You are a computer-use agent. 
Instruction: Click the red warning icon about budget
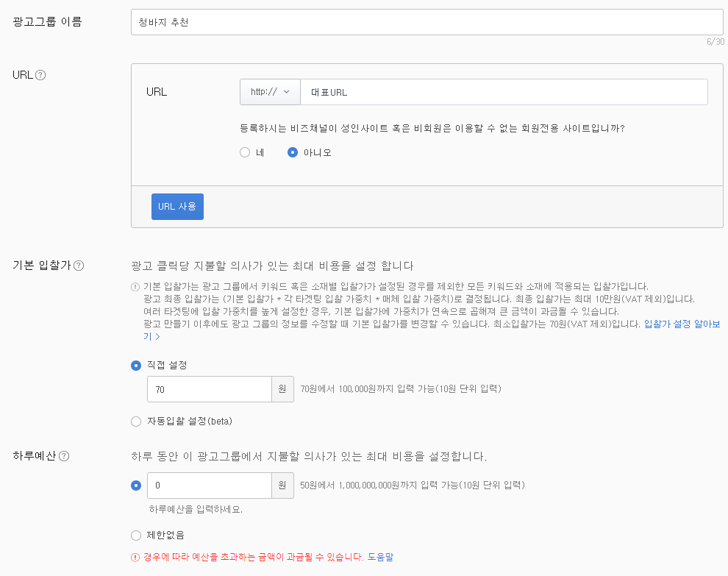(x=135, y=558)
